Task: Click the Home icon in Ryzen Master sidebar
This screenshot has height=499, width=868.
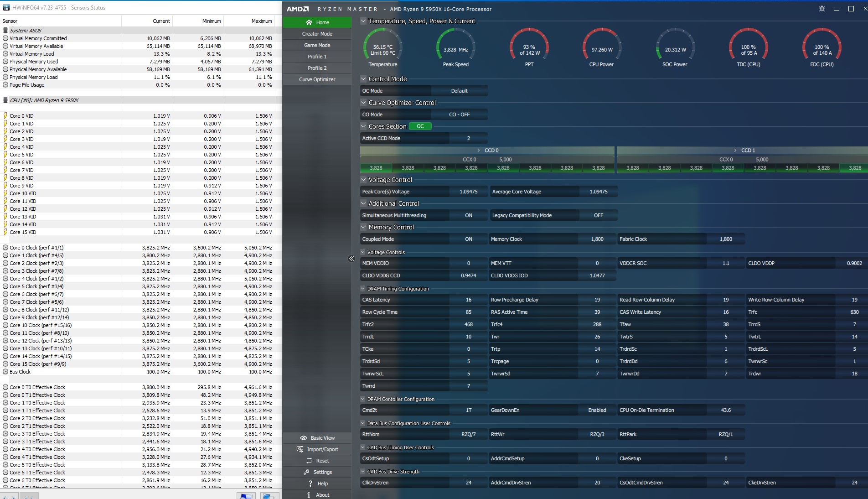Action: (309, 22)
